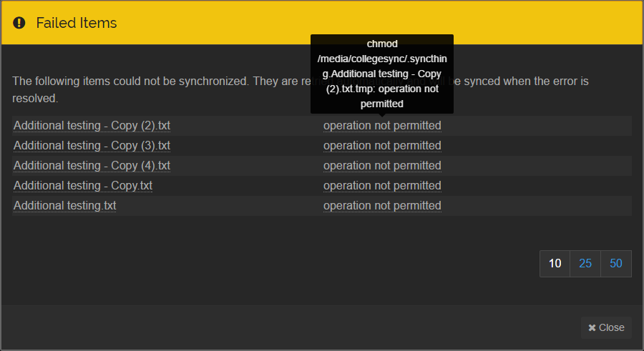Select Additional testing - Copy (3).txt item
This screenshot has height=351, width=644.
pos(92,146)
